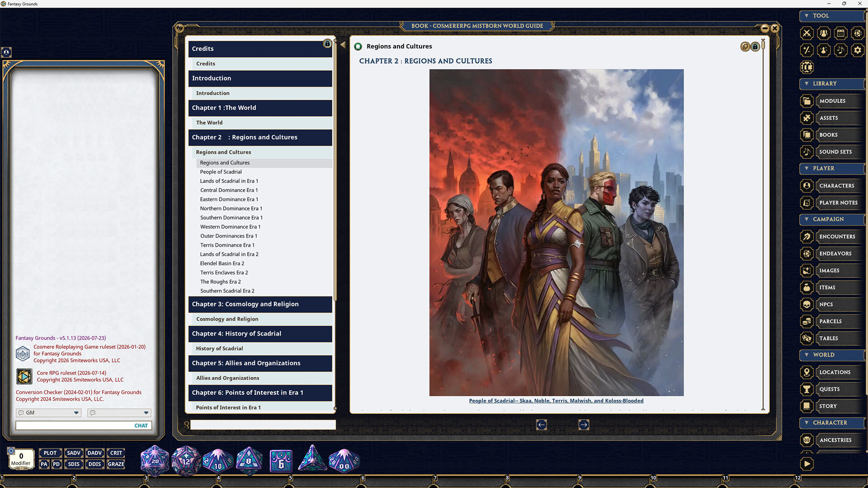Click the Assets puzzle-piece icon
The height and width of the screenshot is (488, 868).
pyautogui.click(x=807, y=118)
